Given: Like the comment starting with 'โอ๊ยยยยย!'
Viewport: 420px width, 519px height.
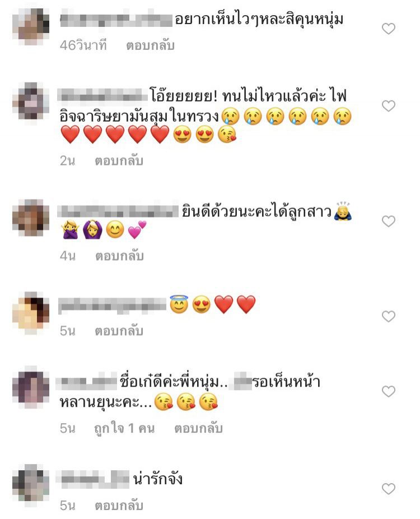Looking at the screenshot, I should coord(389,106).
